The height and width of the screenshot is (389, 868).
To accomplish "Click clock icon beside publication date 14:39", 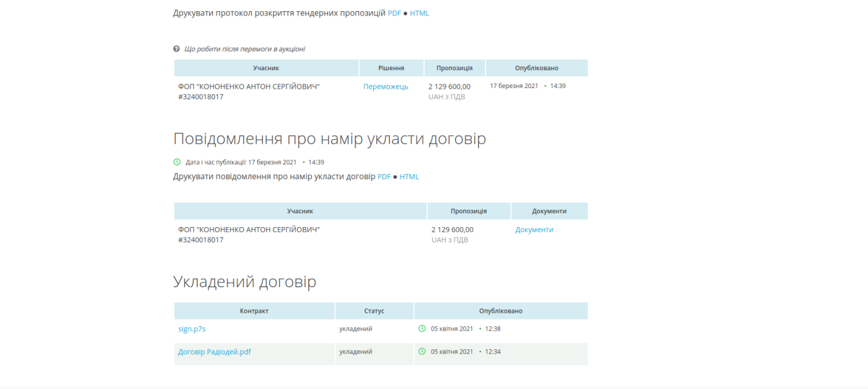I will (x=177, y=162).
